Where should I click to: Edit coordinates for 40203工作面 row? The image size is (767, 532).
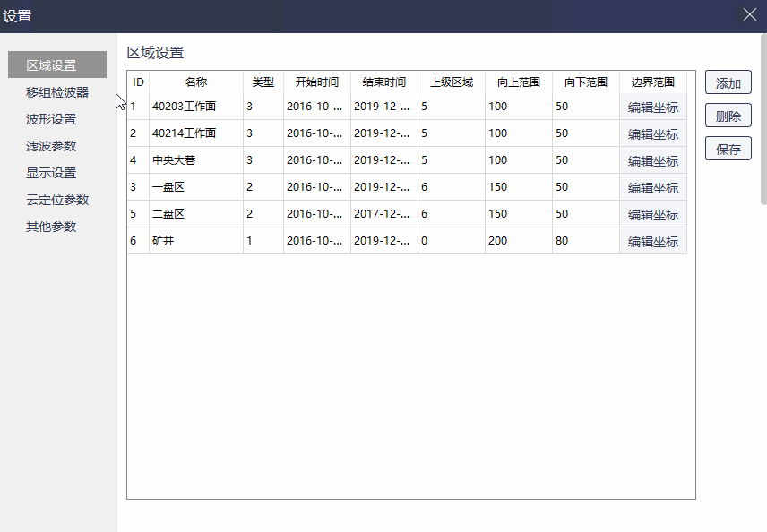[652, 107]
